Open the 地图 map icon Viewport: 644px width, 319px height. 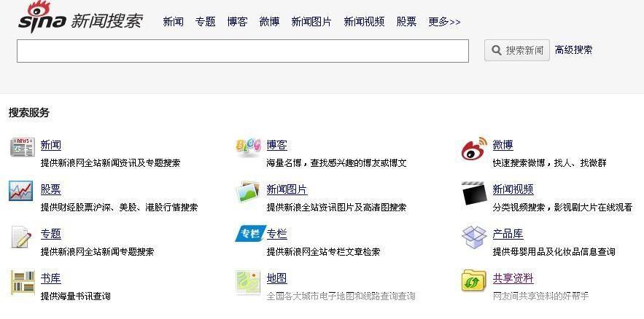coord(248,282)
